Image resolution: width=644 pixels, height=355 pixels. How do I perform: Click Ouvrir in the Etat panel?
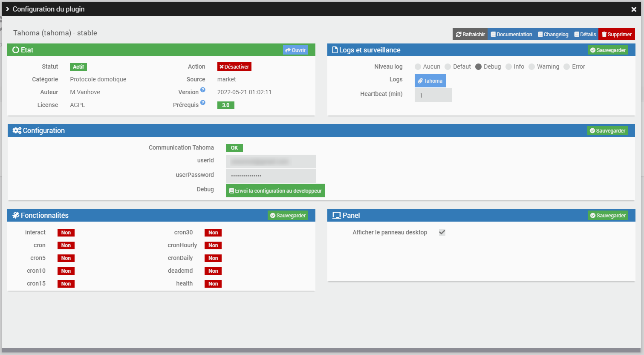[295, 50]
